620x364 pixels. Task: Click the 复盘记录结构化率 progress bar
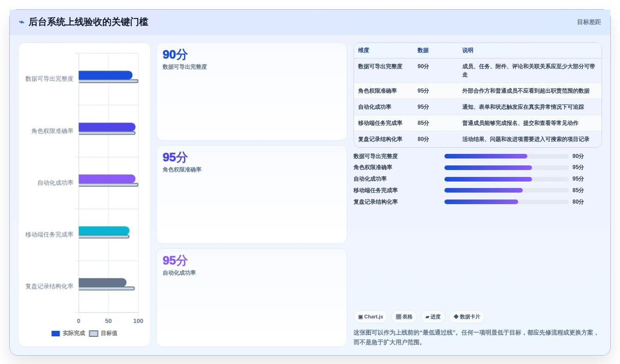tap(507, 202)
